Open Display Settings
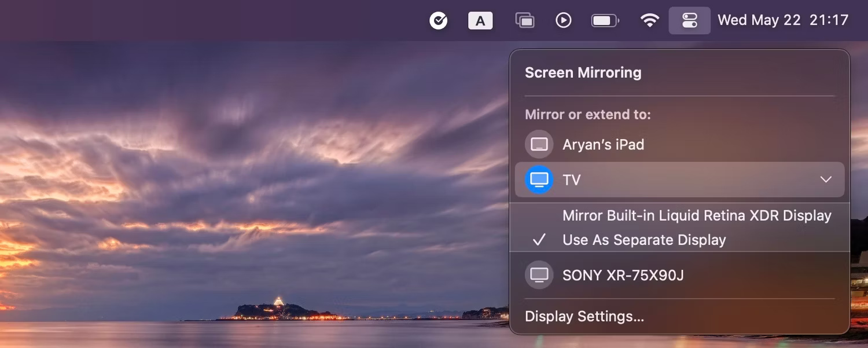Viewport: 868px width, 348px height. click(584, 316)
